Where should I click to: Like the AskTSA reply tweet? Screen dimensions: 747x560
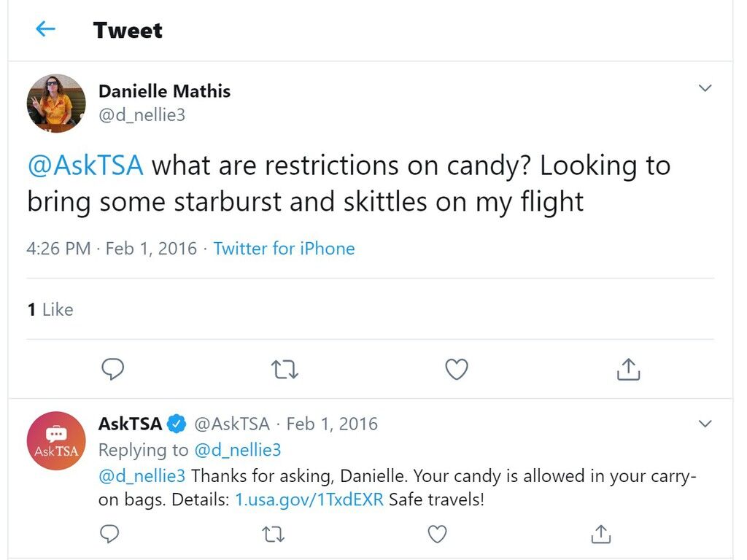pyautogui.click(x=437, y=534)
